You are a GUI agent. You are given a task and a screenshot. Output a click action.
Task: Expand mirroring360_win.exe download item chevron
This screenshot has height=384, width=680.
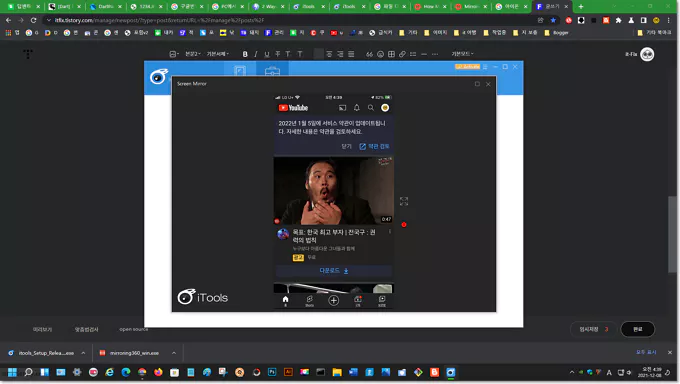tap(174, 353)
